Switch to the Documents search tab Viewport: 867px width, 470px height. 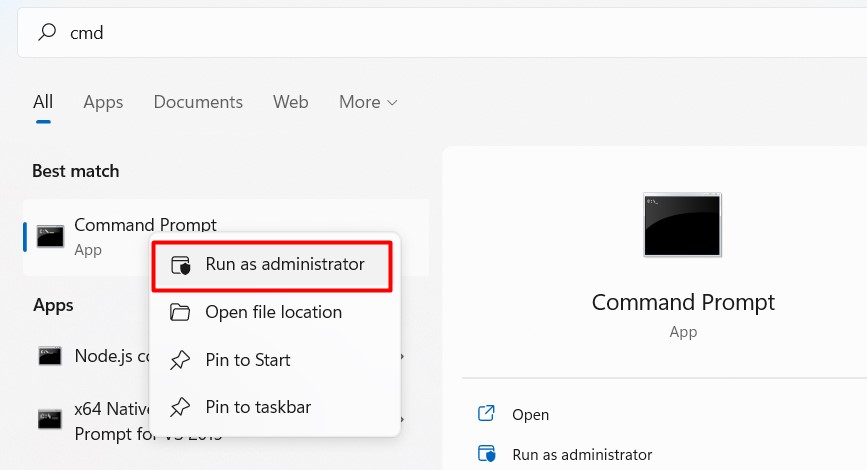click(x=198, y=102)
